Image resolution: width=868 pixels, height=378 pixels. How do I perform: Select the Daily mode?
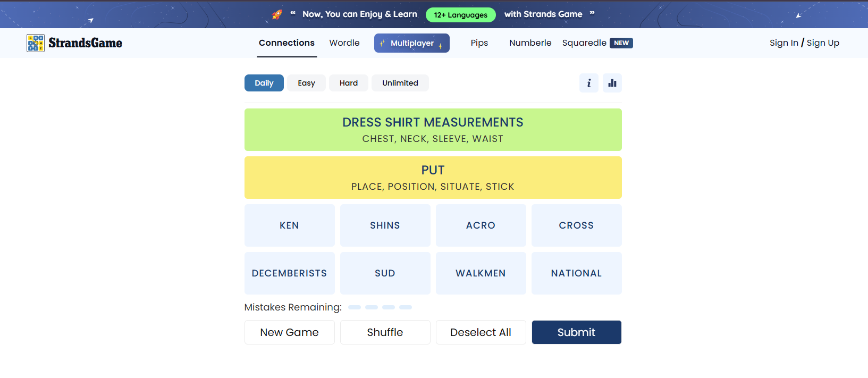264,83
